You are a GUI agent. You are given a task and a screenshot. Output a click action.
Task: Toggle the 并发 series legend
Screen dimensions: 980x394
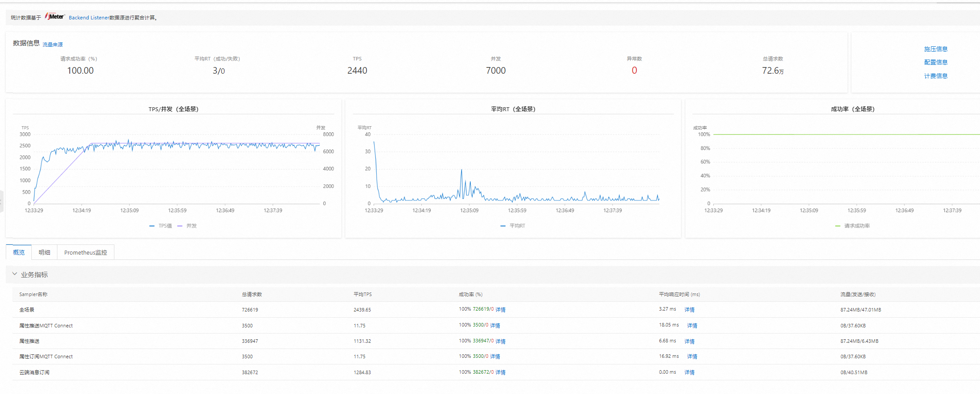click(187, 226)
